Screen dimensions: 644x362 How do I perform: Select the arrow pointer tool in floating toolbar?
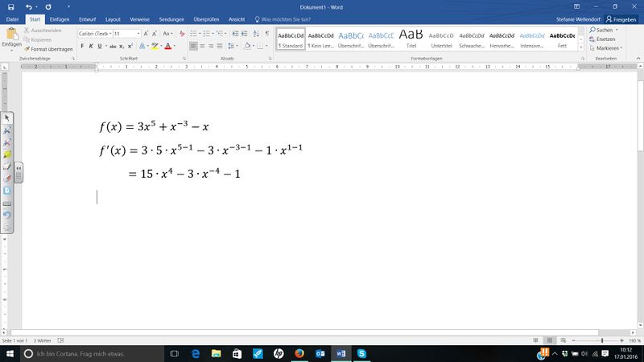(x=7, y=118)
